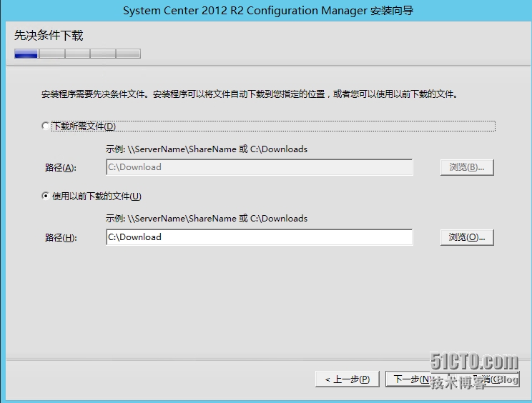Viewport: 532px width, 403px height.
Task: Click the 安装程序需要先决条件文件 description text
Action: click(250, 94)
